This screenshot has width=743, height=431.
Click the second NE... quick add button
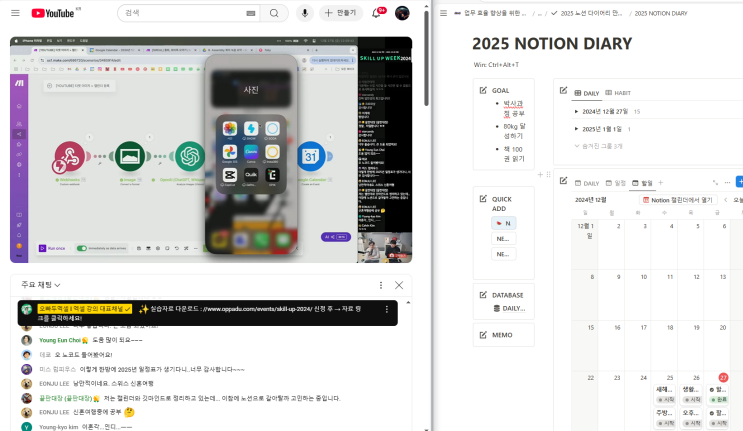point(503,254)
